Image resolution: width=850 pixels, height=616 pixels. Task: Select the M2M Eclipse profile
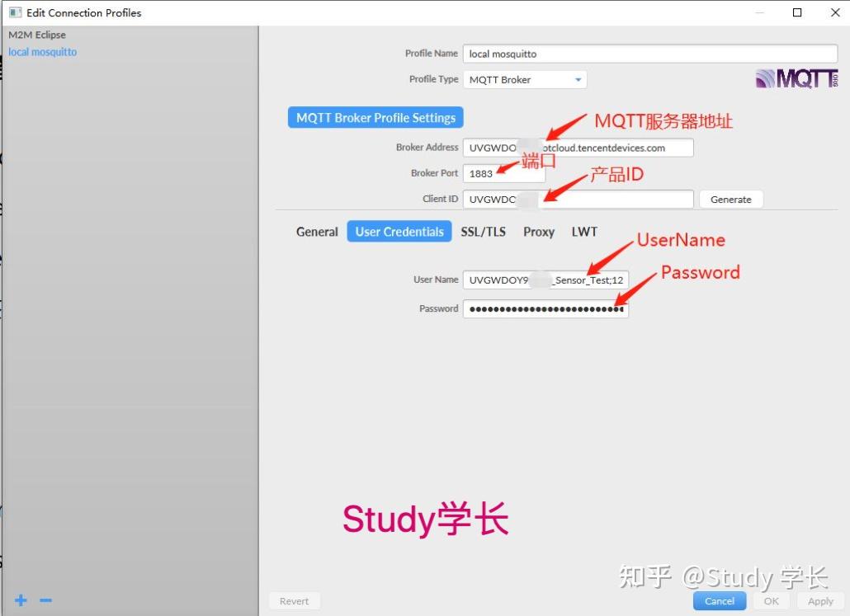pos(36,35)
